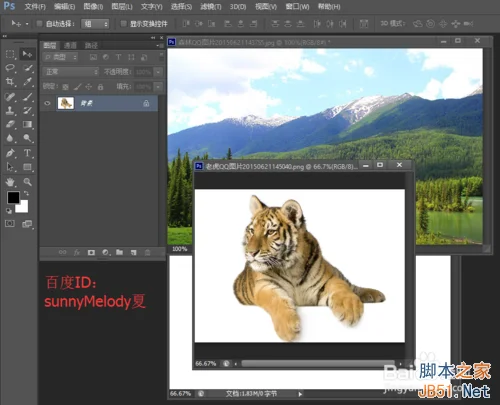Select the Hand tool
This screenshot has width=500, height=405.
pos(10,182)
